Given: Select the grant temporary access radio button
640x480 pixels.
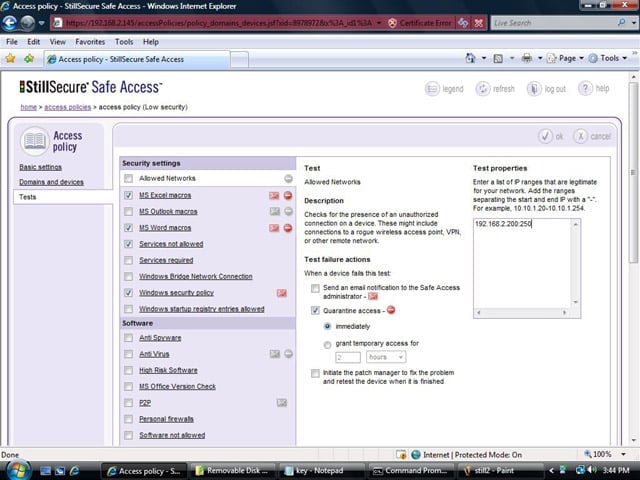Looking at the screenshot, I should (327, 345).
